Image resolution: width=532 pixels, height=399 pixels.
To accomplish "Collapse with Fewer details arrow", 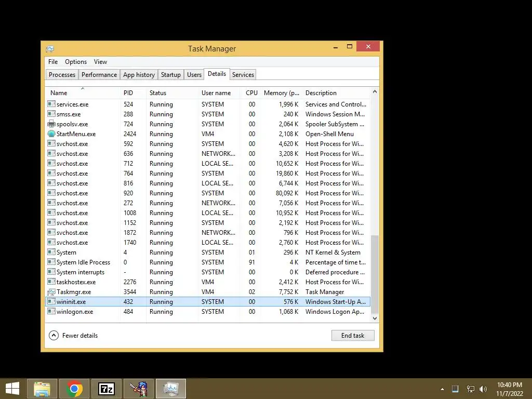I will [x=54, y=336].
